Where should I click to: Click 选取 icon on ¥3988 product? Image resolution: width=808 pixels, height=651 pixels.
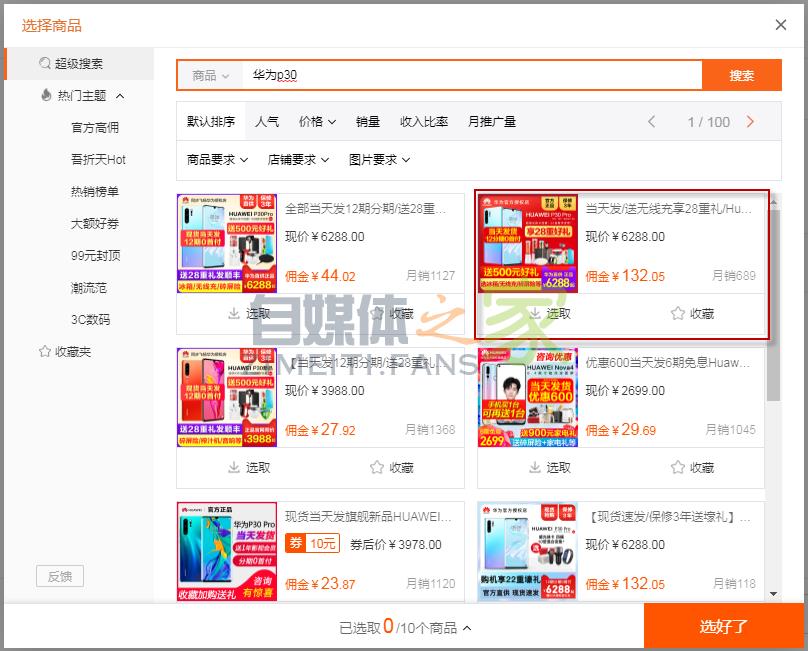pos(235,467)
